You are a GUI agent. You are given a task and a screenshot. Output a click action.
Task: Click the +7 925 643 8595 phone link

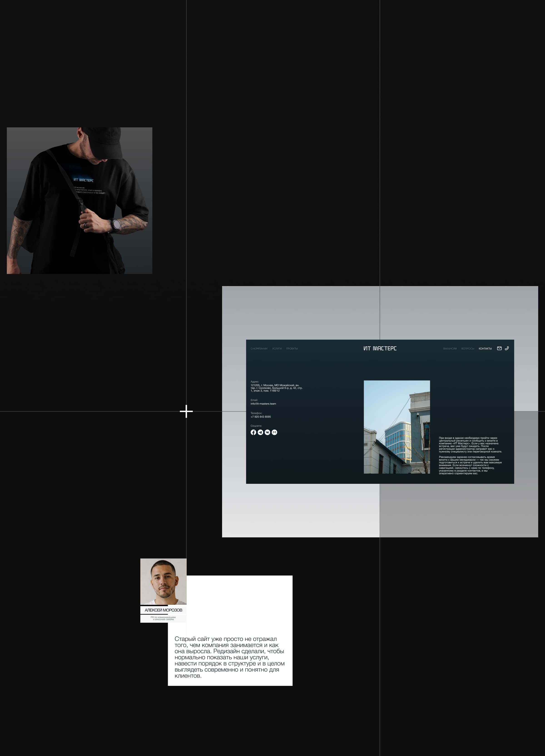click(261, 417)
